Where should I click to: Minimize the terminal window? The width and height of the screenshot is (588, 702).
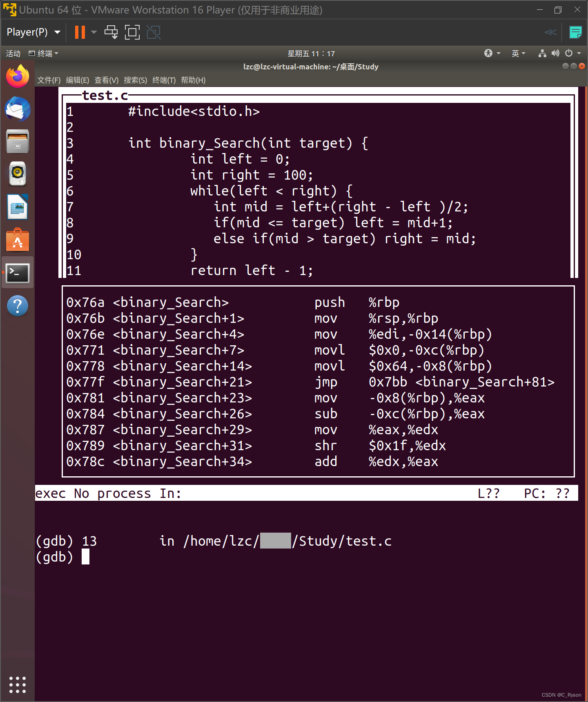click(565, 66)
